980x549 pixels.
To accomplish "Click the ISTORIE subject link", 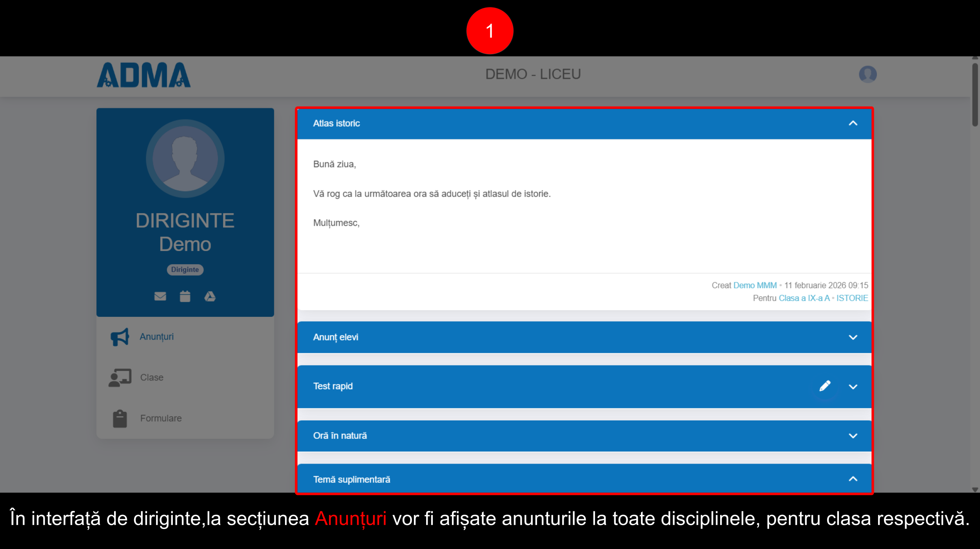I will 852,298.
